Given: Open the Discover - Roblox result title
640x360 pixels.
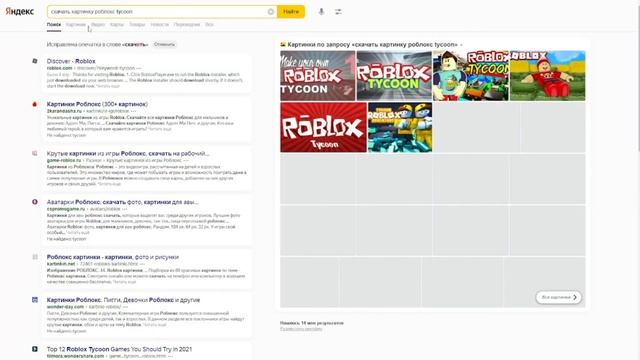Looking at the screenshot, I should [71, 61].
